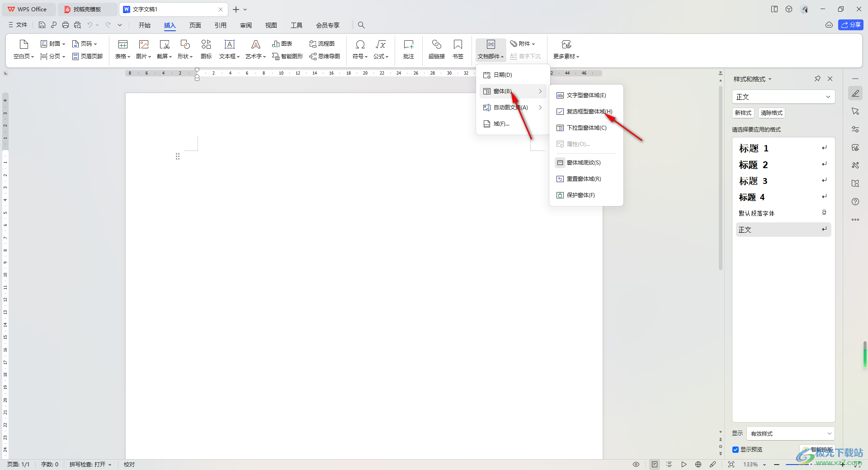The height and width of the screenshot is (470, 868).
Task: Choose the Field(F)... menu item
Action: (x=513, y=124)
